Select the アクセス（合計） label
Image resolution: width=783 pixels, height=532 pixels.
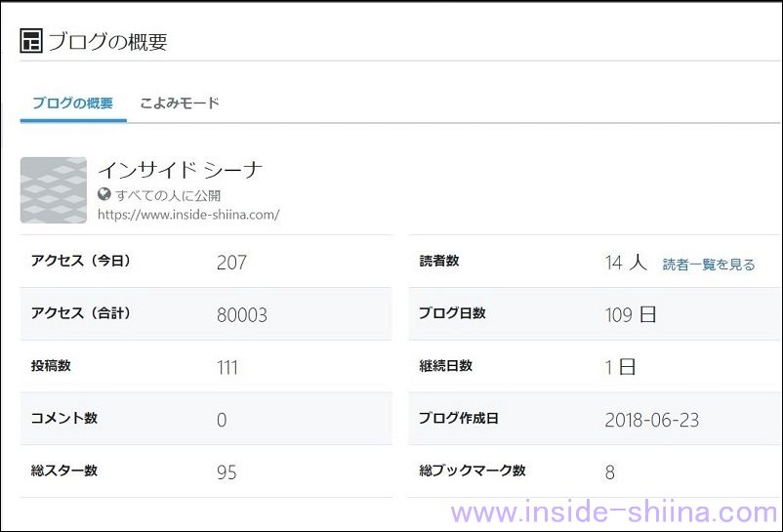tap(80, 313)
